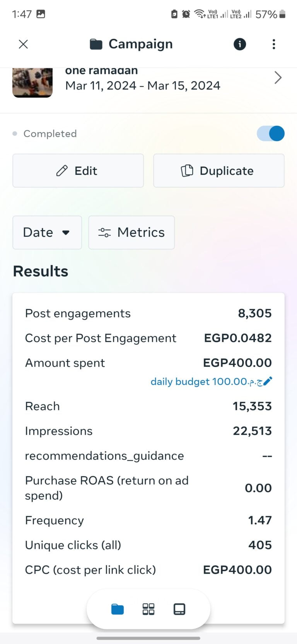Viewport: 297px width, 644px height.
Task: Click the Edit button
Action: (x=78, y=171)
